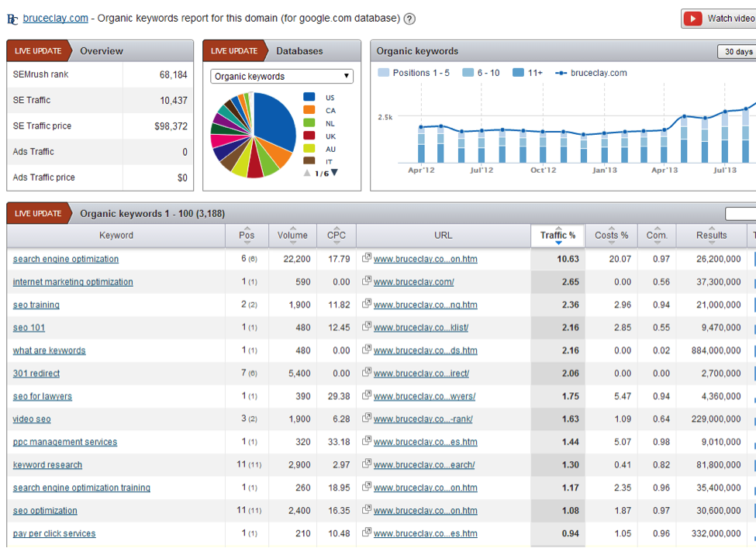Open the bruceclay.com domain link
Image resolution: width=756 pixels, height=548 pixels.
tap(56, 19)
